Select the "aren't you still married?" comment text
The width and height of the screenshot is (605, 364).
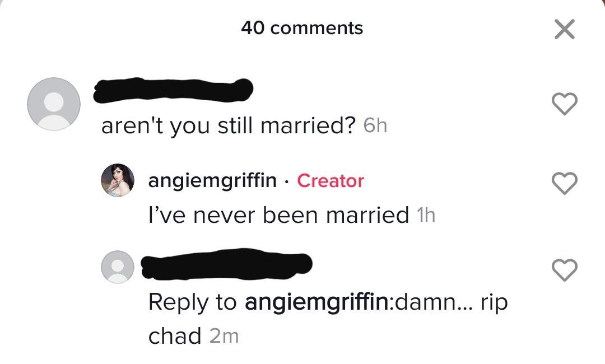pos(229,126)
